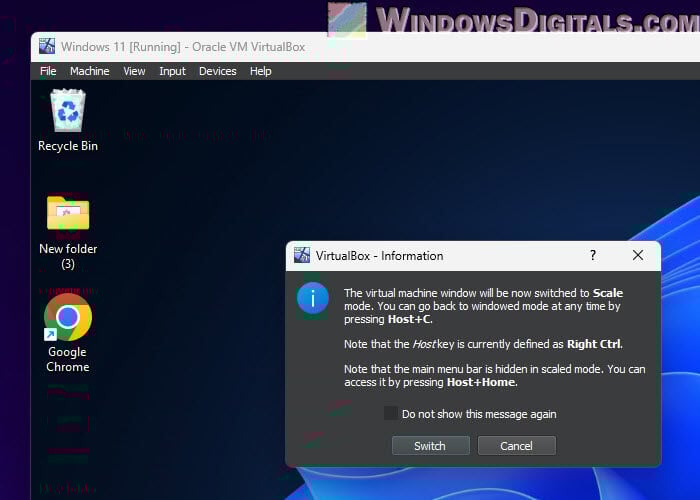Screen dimensions: 700x500
Task: Select the Recycle Bin desktop icon
Action: [x=68, y=110]
